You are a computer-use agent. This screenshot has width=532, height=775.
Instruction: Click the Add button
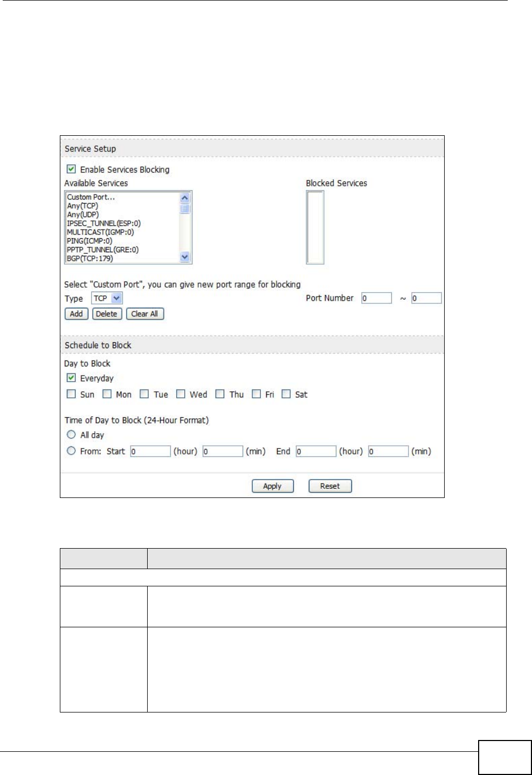click(77, 314)
